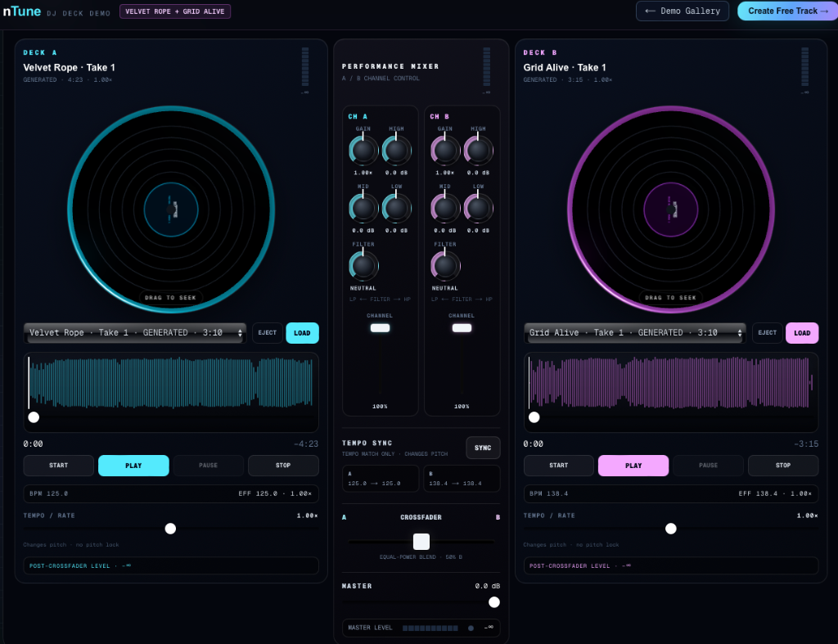Click Velvet Rope · Take 1 title
Image resolution: width=838 pixels, height=644 pixels.
coord(69,67)
